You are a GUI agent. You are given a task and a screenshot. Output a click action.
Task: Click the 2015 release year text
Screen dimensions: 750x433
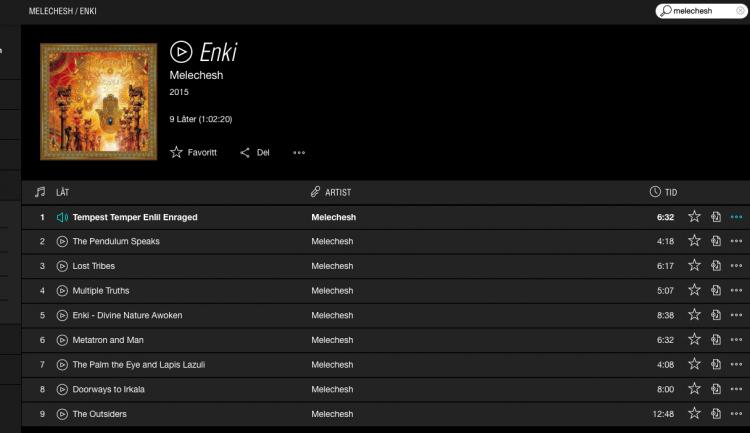pyautogui.click(x=179, y=92)
